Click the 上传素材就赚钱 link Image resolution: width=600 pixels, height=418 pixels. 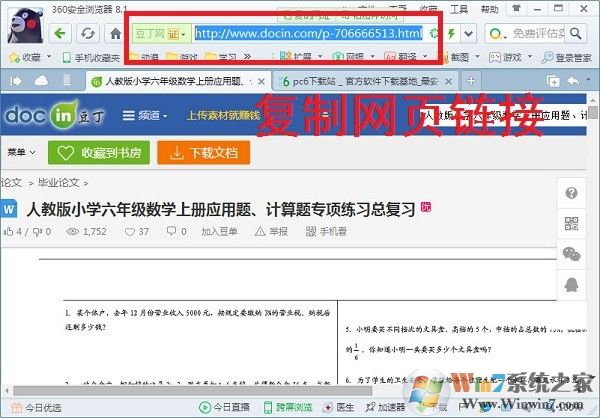click(x=223, y=115)
